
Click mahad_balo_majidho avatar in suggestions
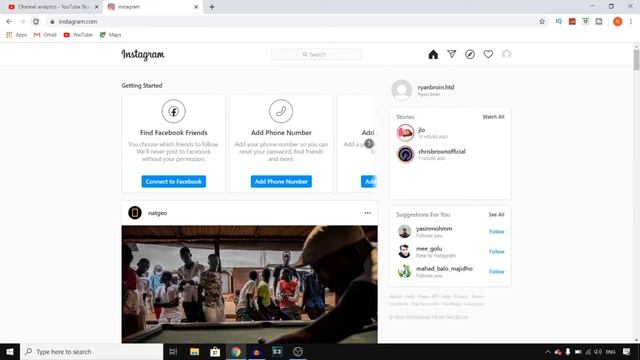tap(404, 271)
